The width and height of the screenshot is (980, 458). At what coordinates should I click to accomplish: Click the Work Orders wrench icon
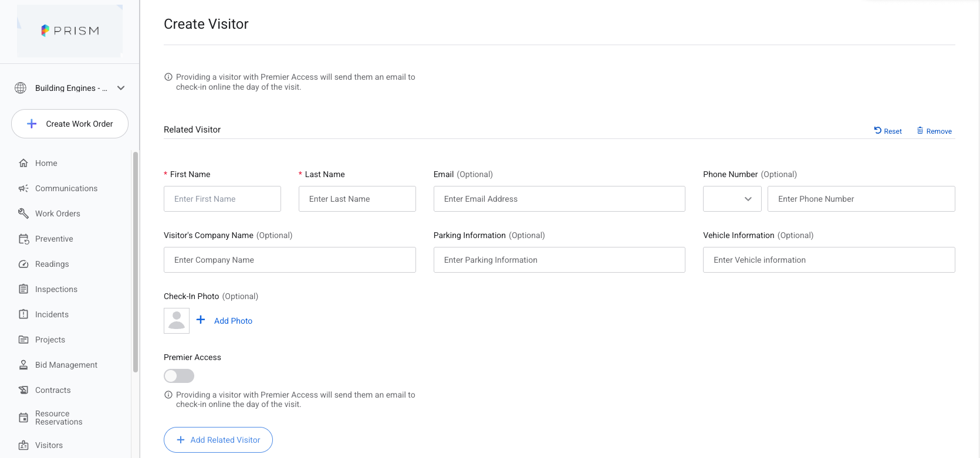(23, 213)
